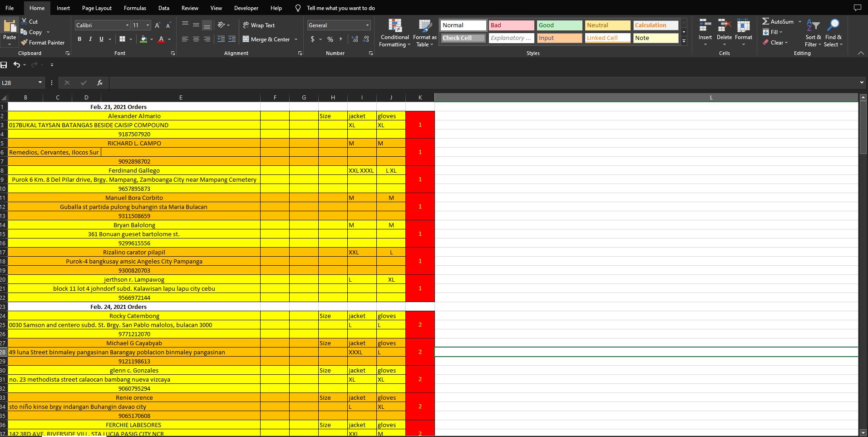
Task: Switch to the Data tab
Action: 164,8
